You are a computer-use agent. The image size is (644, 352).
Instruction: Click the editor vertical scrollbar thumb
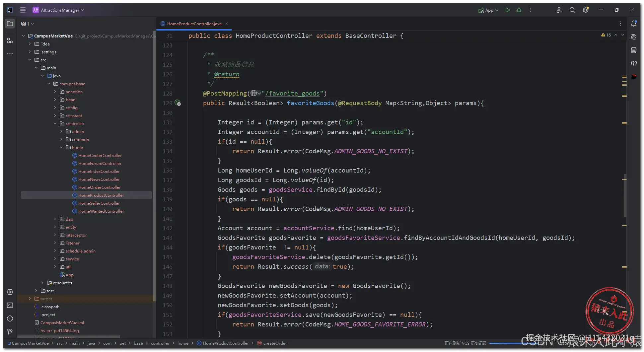point(625,196)
